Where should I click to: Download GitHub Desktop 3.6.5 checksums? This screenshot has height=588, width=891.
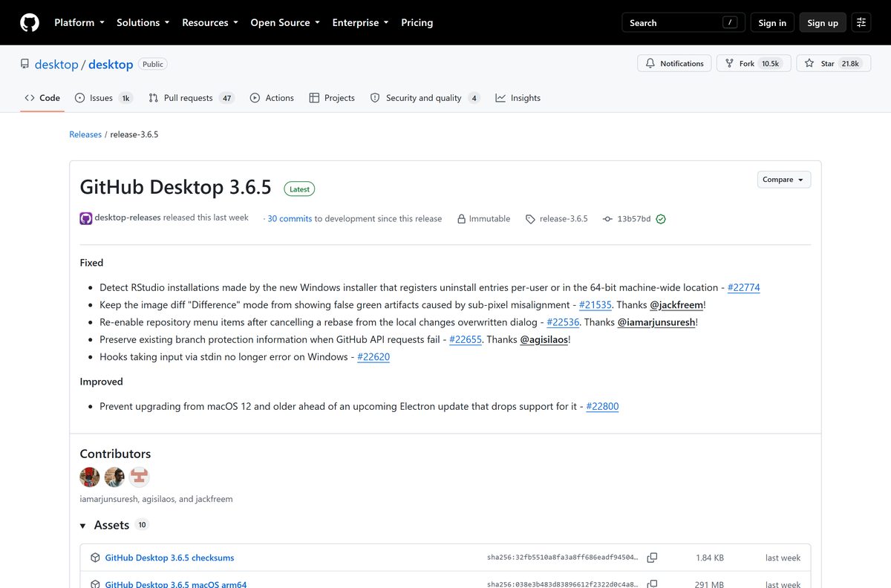point(169,558)
